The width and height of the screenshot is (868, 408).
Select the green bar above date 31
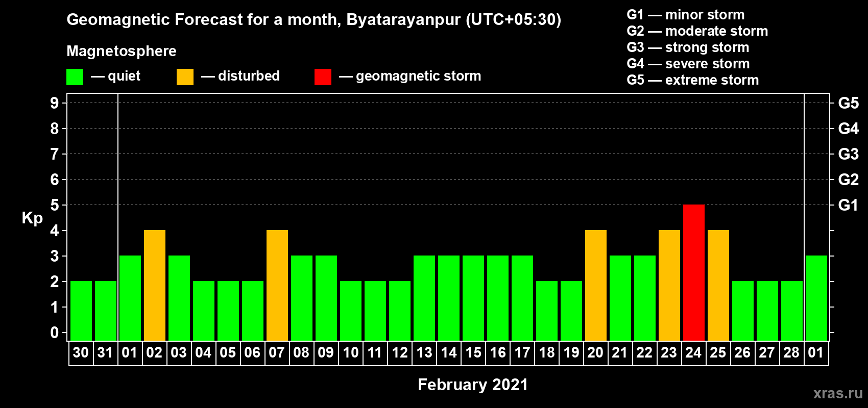106,311
